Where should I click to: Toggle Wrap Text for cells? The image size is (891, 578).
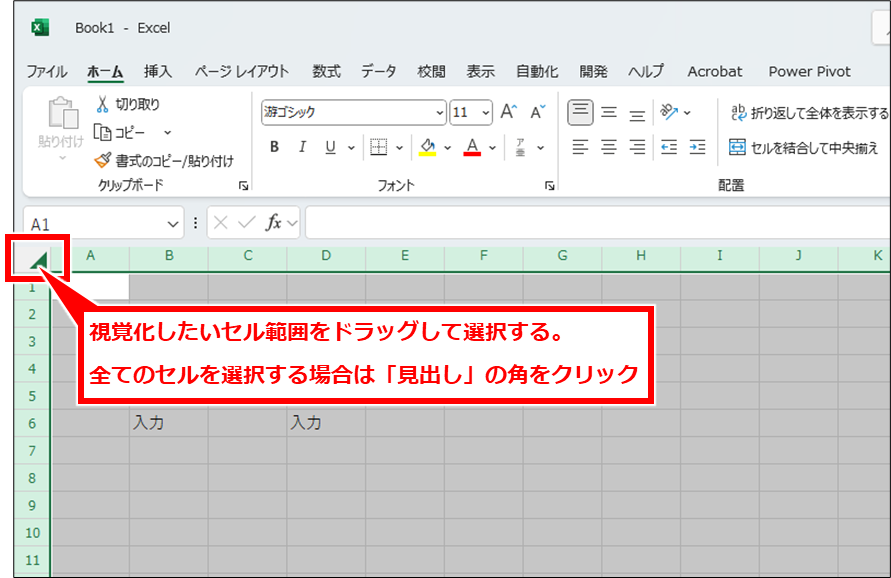tap(738, 112)
